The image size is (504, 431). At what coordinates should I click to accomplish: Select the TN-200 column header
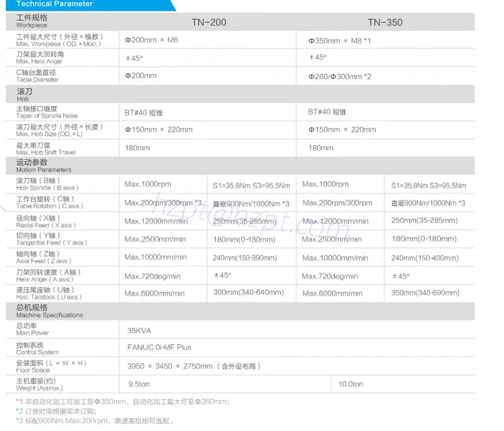click(x=208, y=22)
